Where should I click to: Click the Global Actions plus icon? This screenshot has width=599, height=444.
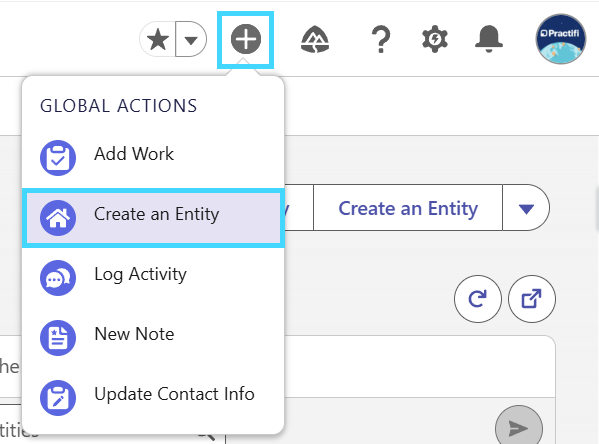click(246, 39)
